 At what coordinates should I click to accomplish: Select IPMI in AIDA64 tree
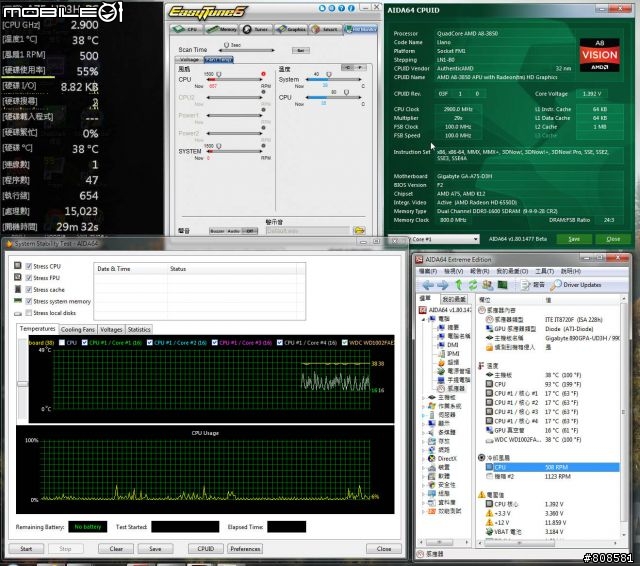[x=449, y=354]
